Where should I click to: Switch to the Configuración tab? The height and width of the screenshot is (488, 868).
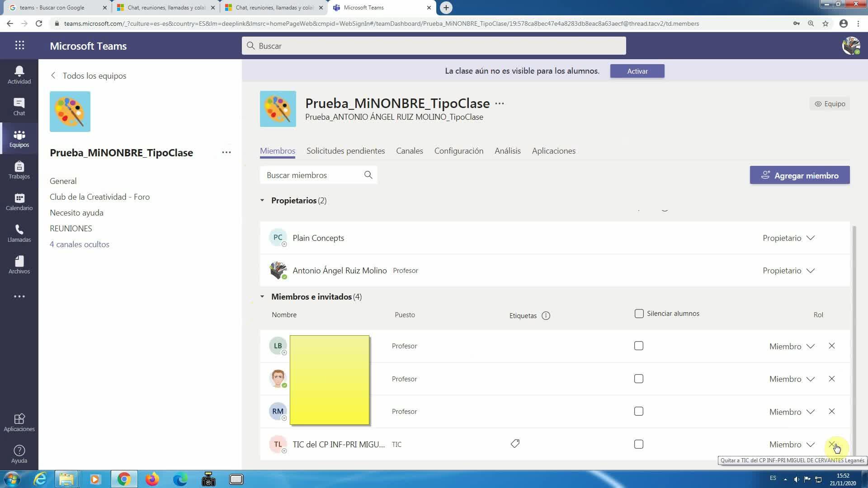pyautogui.click(x=458, y=151)
